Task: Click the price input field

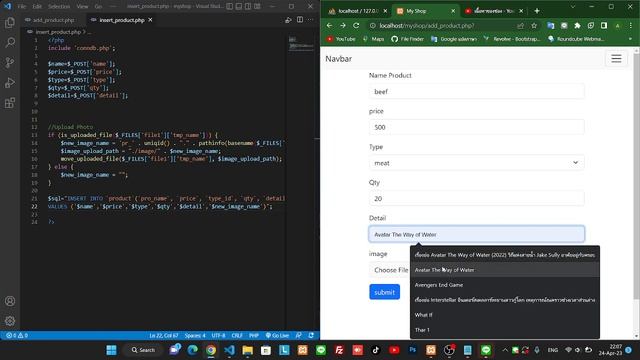Action: point(476,127)
